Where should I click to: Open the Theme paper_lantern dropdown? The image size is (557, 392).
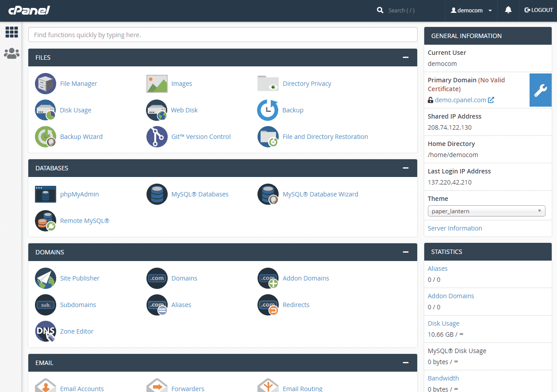[486, 211]
